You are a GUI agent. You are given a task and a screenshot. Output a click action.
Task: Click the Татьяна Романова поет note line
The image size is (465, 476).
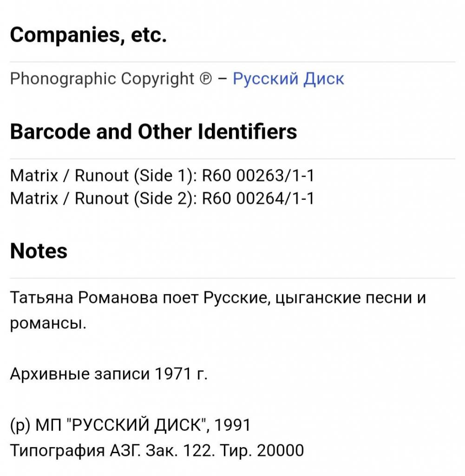(218, 297)
